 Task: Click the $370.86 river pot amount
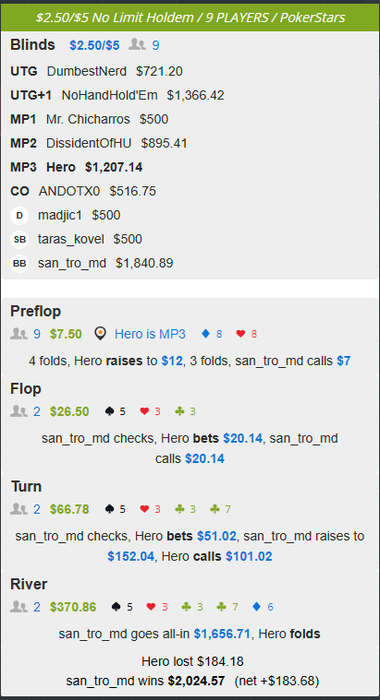[73, 607]
